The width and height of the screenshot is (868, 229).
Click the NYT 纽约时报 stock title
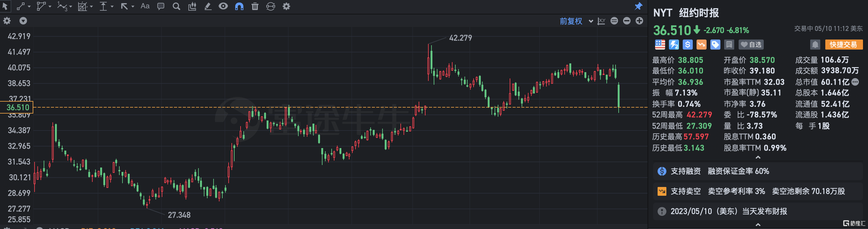point(686,13)
